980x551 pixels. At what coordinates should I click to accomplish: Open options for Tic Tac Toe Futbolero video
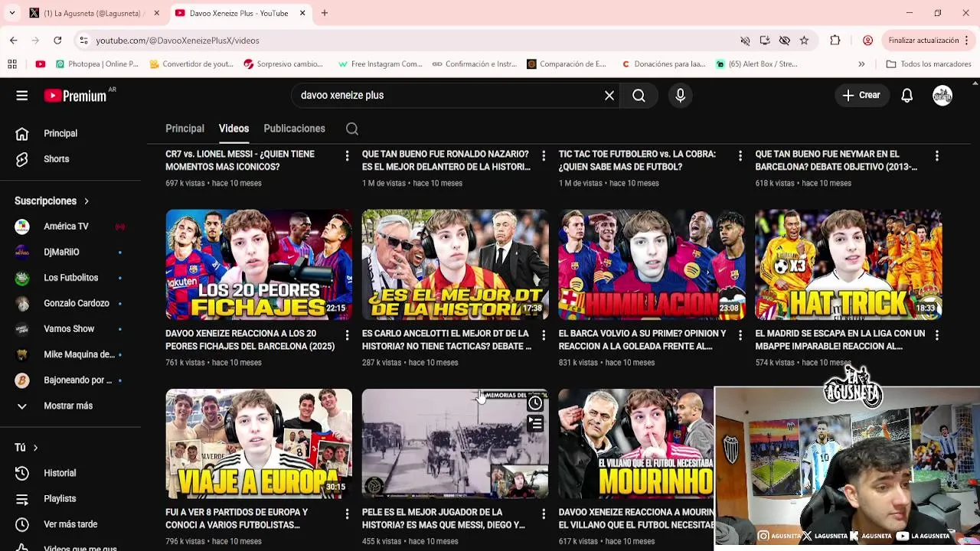point(740,156)
